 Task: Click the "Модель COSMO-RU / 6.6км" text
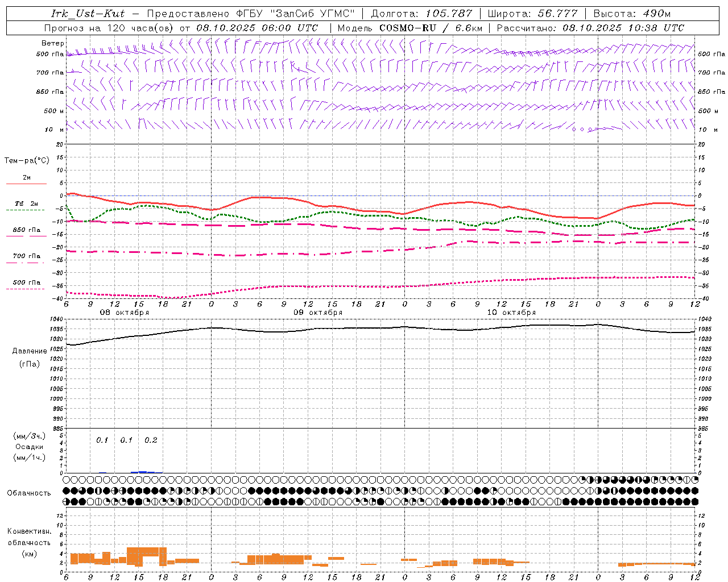[409, 28]
